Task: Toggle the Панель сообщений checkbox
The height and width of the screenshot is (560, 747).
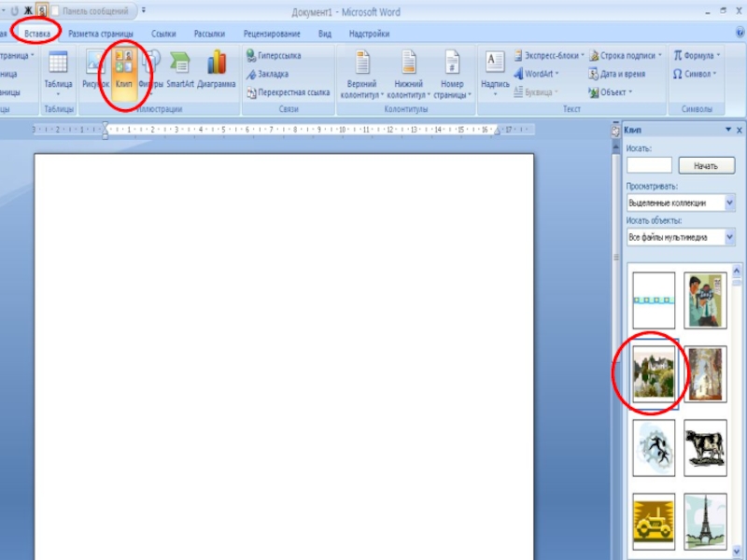Action: [x=55, y=11]
